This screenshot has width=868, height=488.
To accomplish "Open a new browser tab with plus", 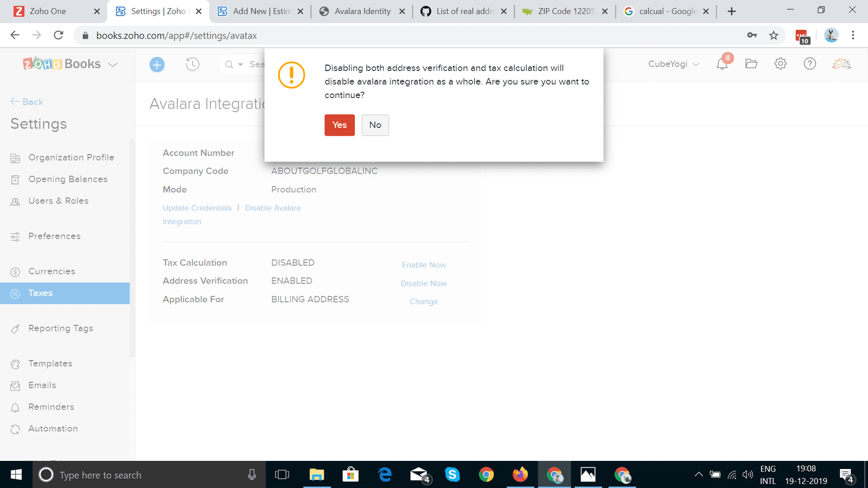I will (x=731, y=11).
